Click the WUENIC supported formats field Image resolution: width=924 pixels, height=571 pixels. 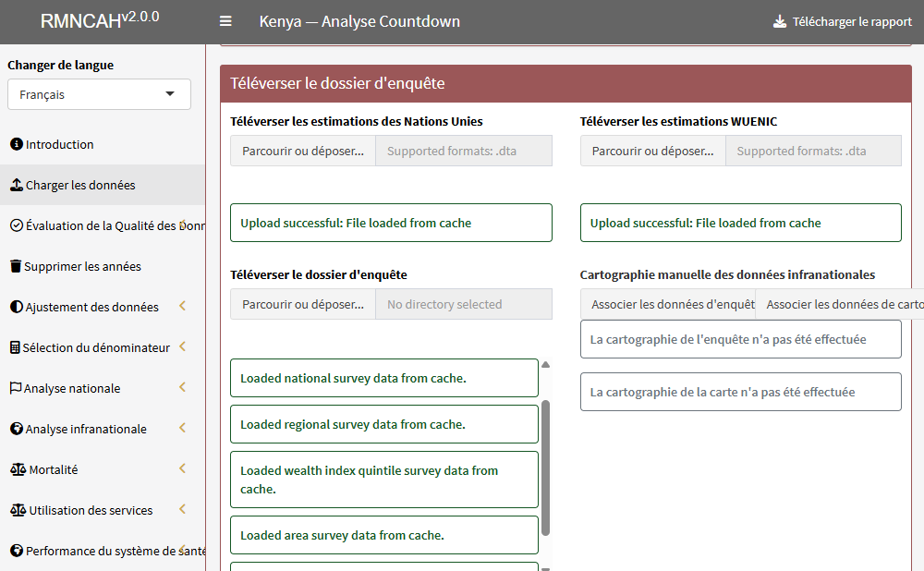click(813, 151)
